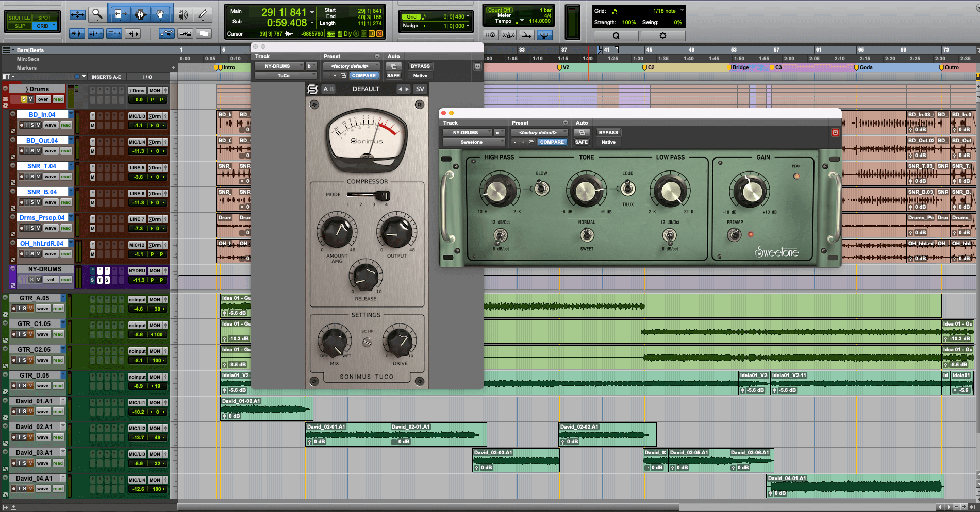
Task: Select the Pencil tool
Action: click(203, 14)
